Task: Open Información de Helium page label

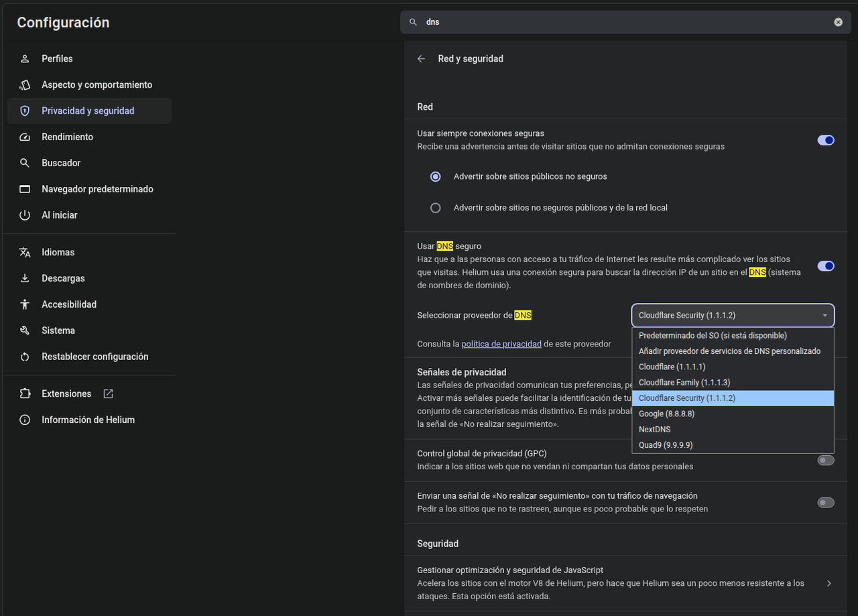Action: [88, 420]
